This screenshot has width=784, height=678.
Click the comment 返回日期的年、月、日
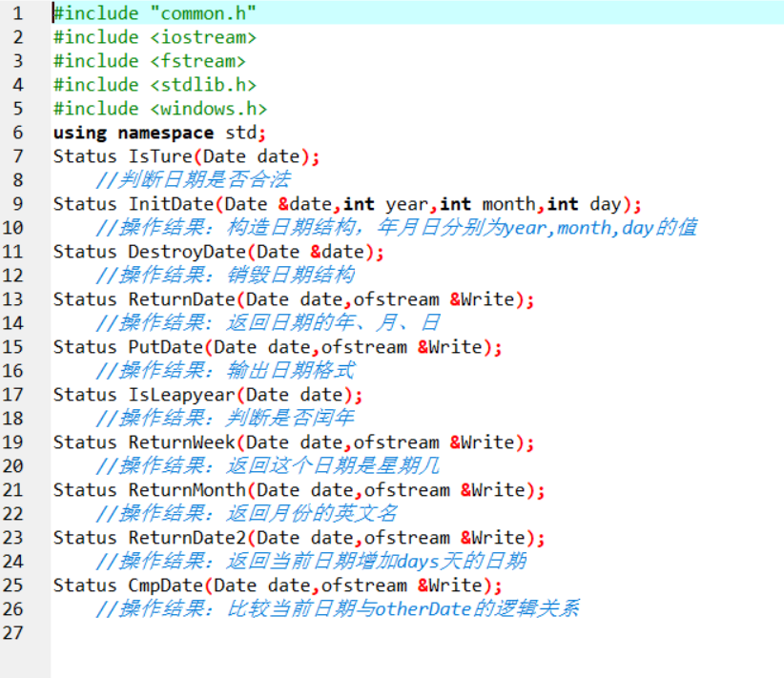[268, 323]
